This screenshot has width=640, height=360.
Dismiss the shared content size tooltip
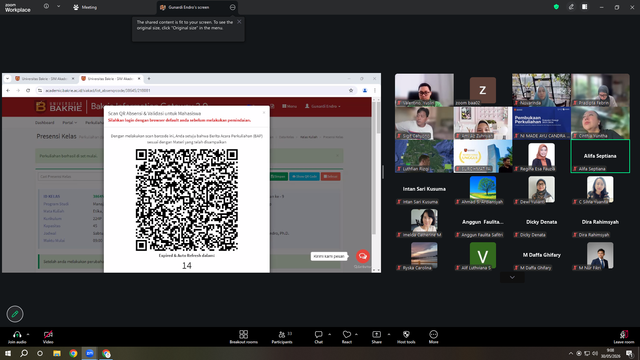[239, 22]
